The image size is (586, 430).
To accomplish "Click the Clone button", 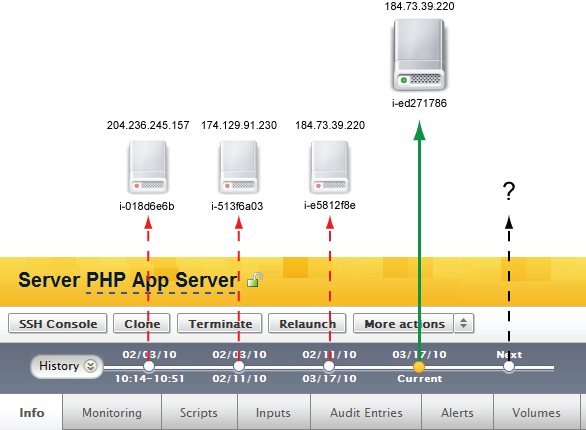I will tap(142, 324).
